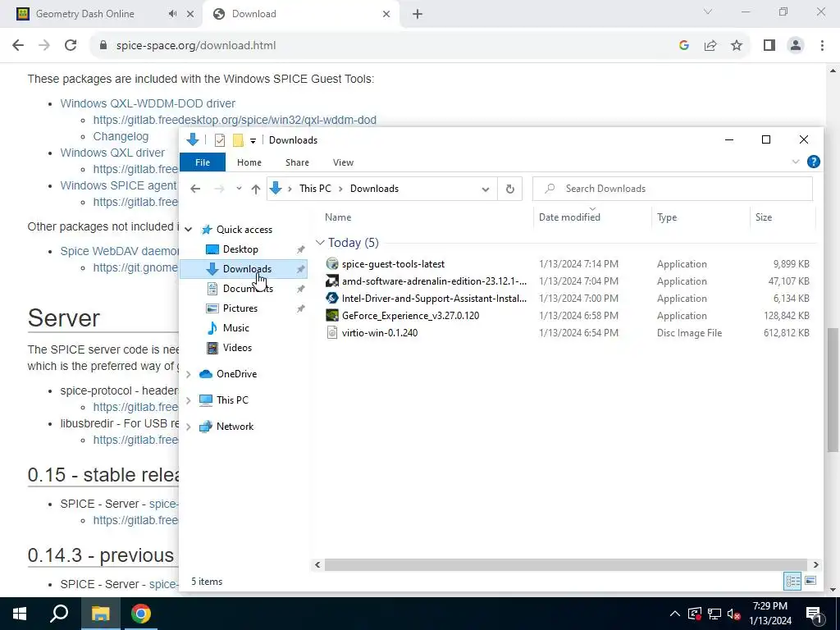Close the Download tab
Viewport: 840px width, 630px height.
point(386,14)
